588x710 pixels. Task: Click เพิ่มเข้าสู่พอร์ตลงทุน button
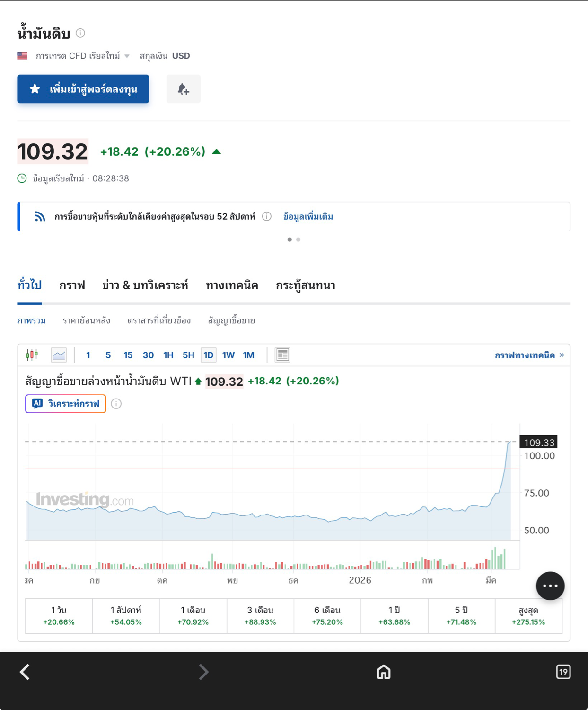click(83, 89)
